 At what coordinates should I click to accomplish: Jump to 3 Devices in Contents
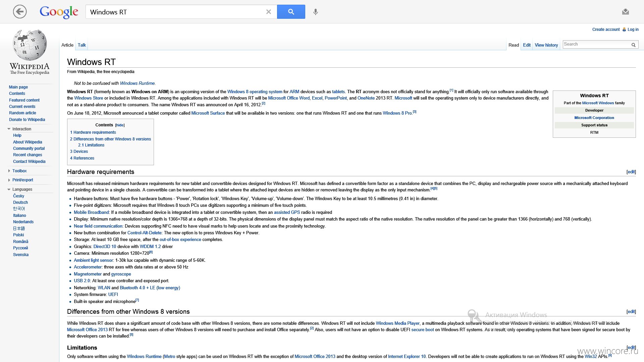79,152
